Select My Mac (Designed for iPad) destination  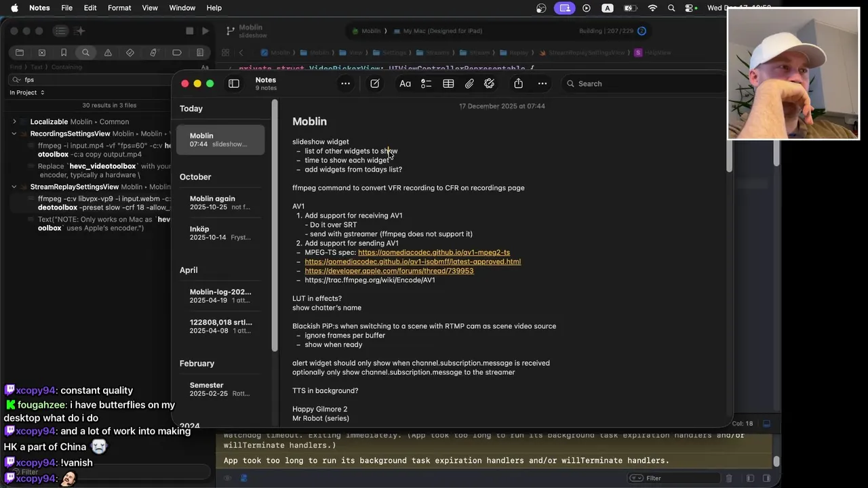coord(437,30)
